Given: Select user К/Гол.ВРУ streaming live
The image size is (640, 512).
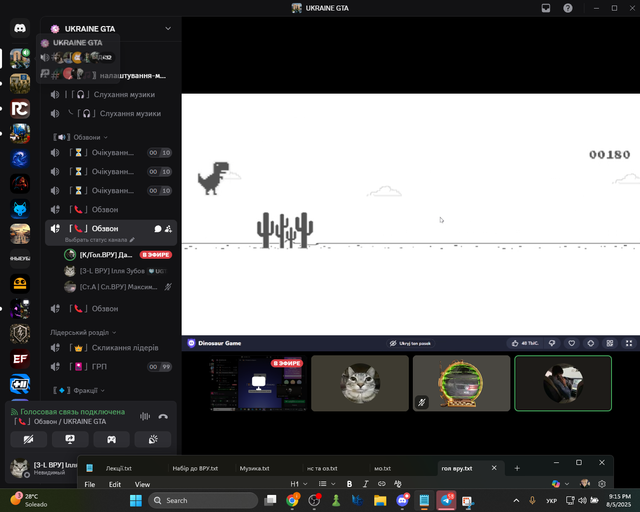Looking at the screenshot, I should [118, 255].
